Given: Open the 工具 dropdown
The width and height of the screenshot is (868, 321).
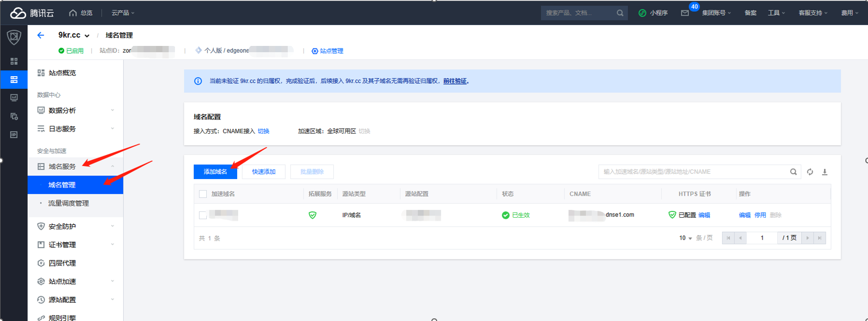Looking at the screenshot, I should 776,13.
